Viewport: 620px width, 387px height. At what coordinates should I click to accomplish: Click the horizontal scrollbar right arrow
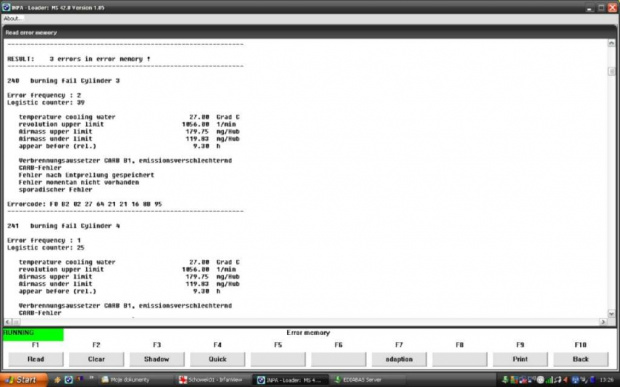(603, 322)
